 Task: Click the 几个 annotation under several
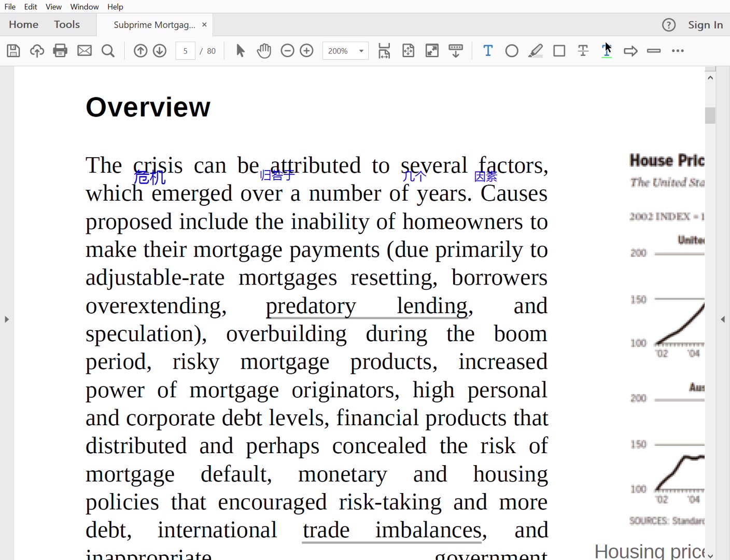(x=414, y=176)
